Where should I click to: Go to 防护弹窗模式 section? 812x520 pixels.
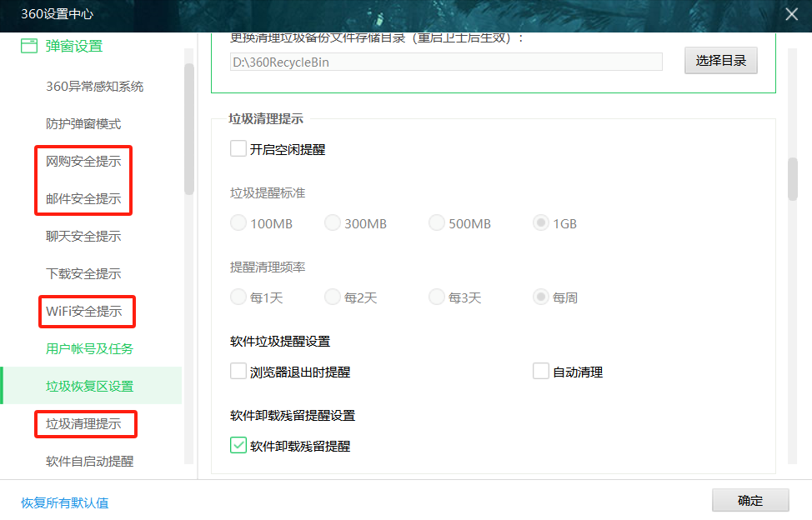click(83, 124)
